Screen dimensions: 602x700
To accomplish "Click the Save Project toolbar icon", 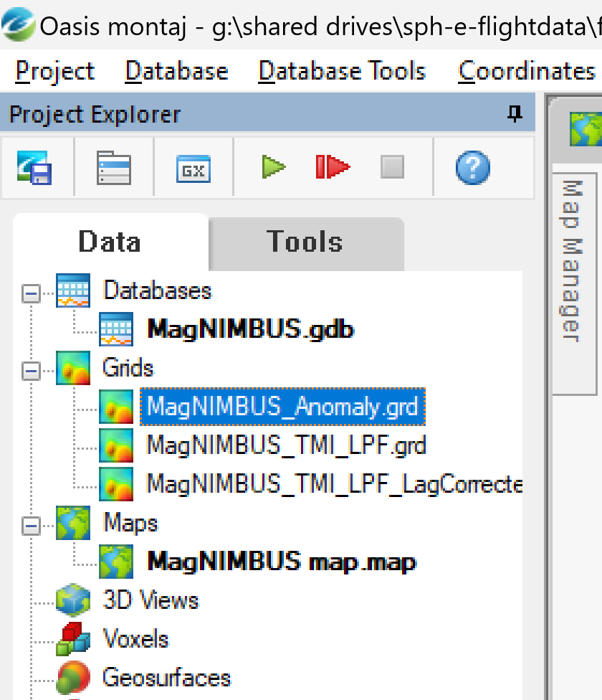I will point(34,167).
